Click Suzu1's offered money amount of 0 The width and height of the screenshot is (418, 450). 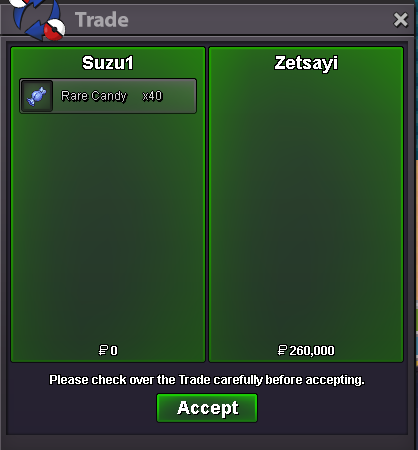coord(114,351)
